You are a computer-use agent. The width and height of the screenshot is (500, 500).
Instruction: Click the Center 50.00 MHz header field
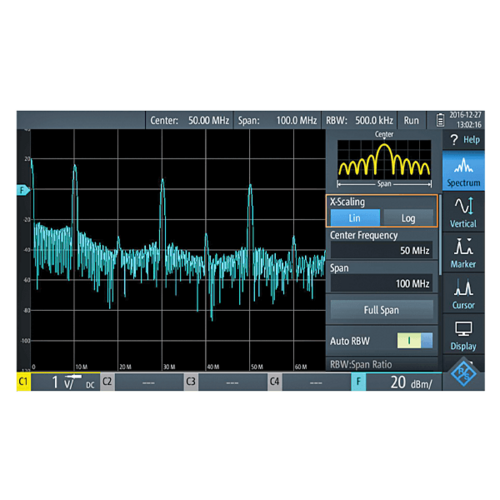(190, 120)
